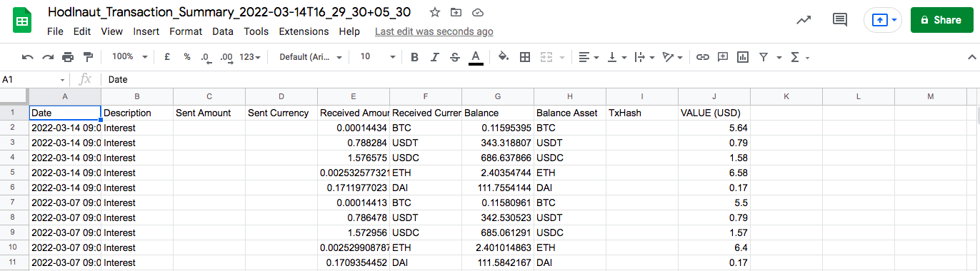980x271 pixels.
Task: Click 'Last edit was seconds ago' link
Action: point(434,31)
